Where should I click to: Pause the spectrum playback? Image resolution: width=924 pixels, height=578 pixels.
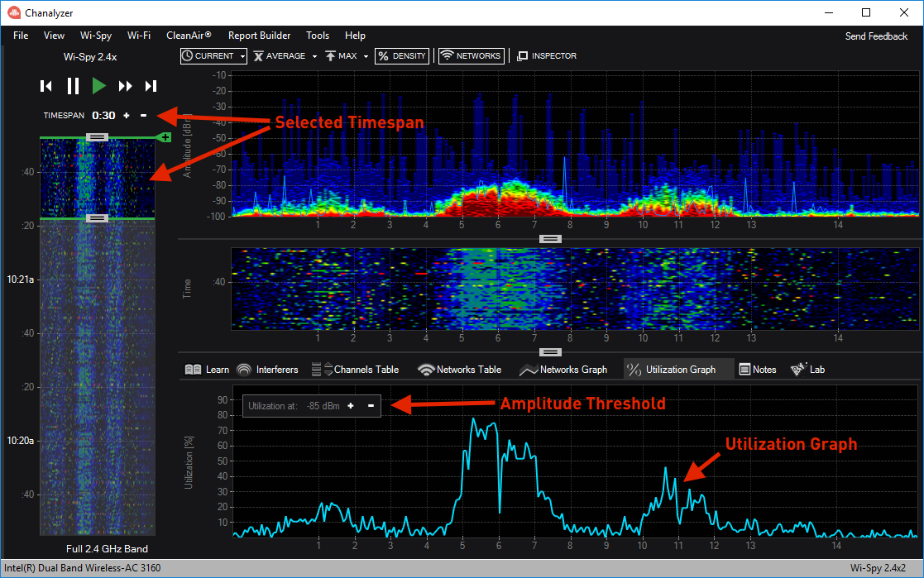73,86
